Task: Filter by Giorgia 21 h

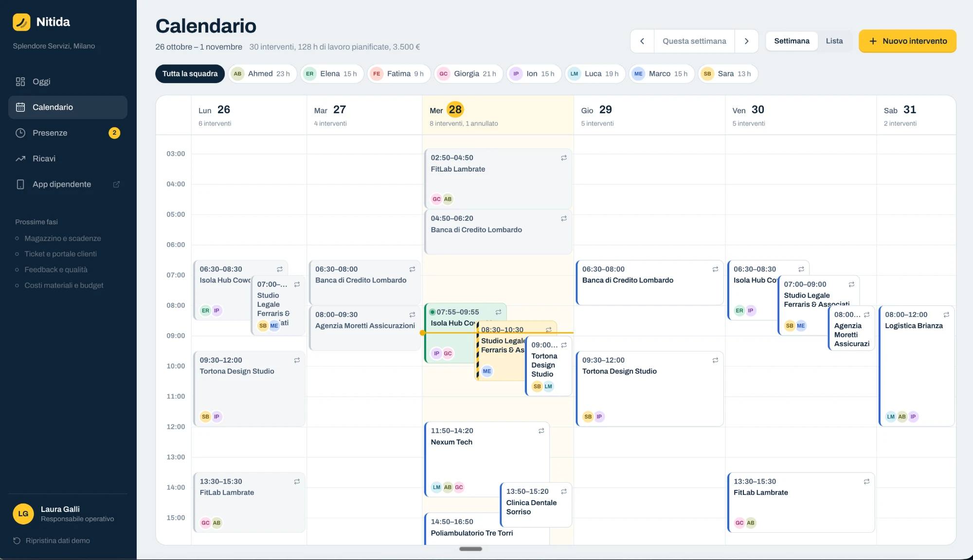Action: coord(468,74)
